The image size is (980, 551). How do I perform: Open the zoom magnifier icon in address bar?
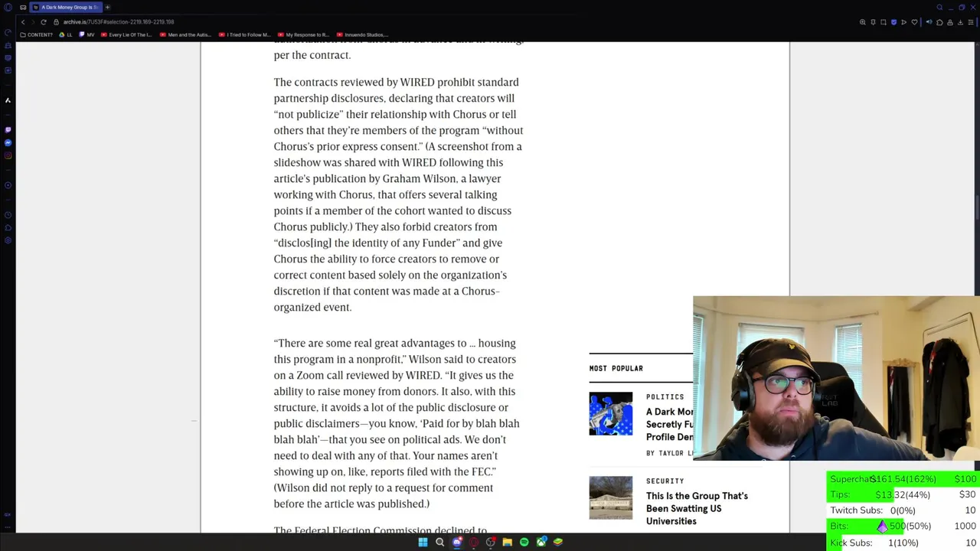click(863, 22)
